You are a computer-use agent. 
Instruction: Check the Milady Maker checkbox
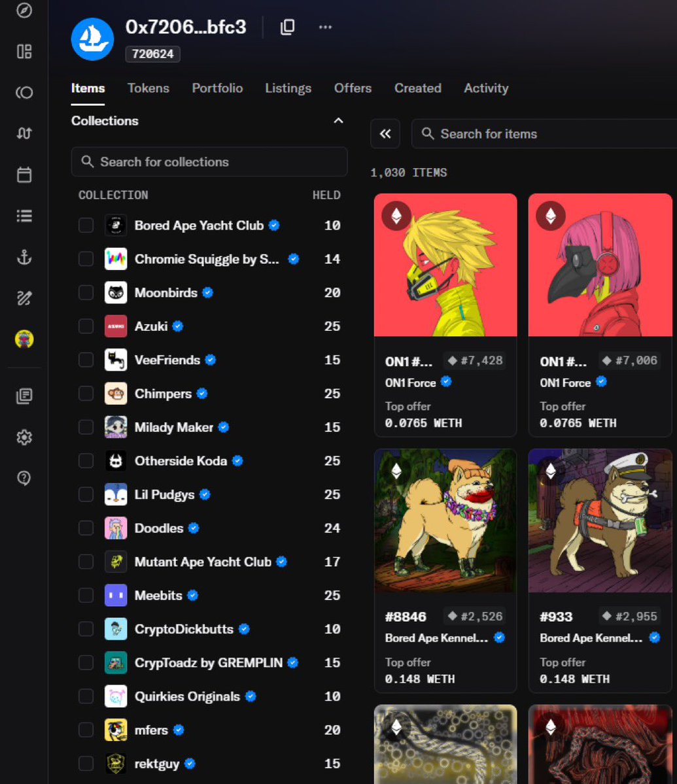point(86,427)
